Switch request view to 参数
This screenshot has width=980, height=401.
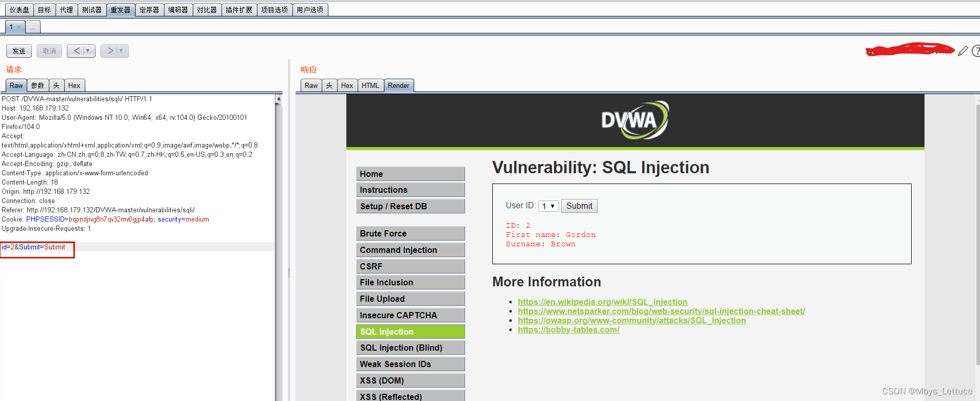click(38, 85)
